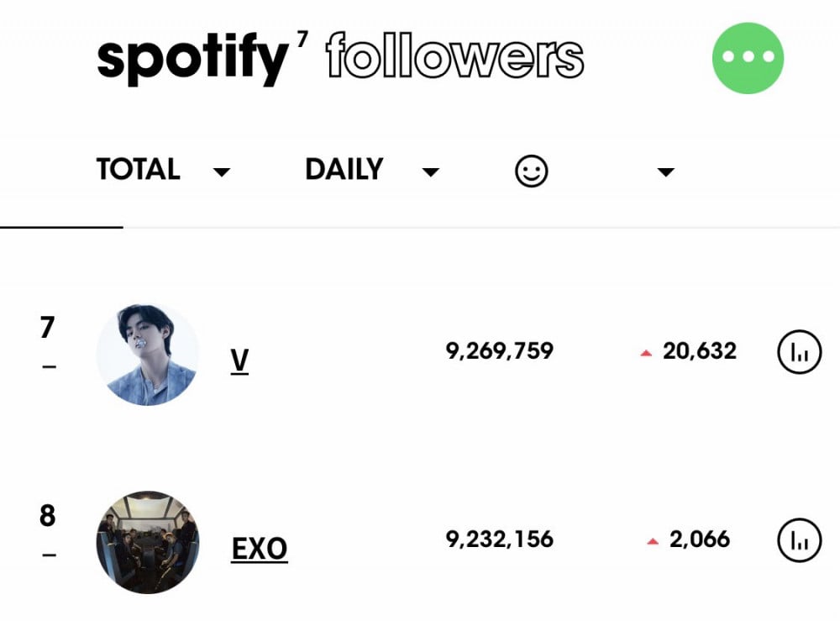Expand the TOTAL dropdown arrow

(221, 172)
